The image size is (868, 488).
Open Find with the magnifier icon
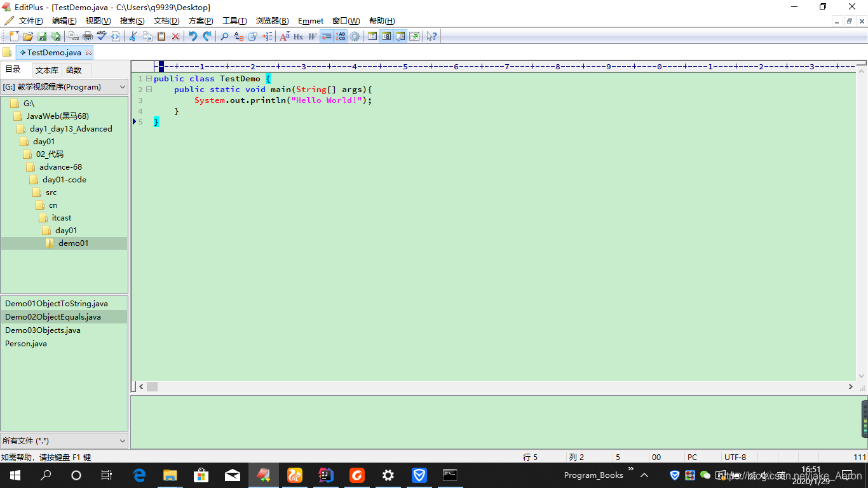pyautogui.click(x=224, y=36)
